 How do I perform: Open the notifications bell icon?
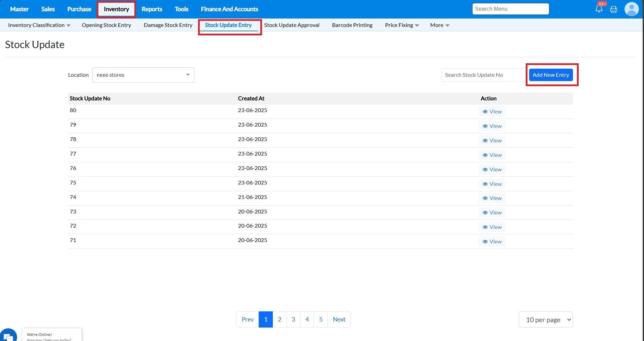point(599,9)
